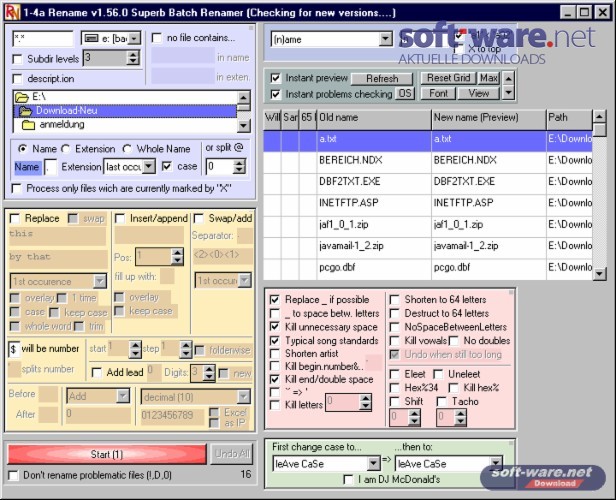Click the file mask input field *.*
This screenshot has width=616, height=500.
pyautogui.click(x=42, y=39)
